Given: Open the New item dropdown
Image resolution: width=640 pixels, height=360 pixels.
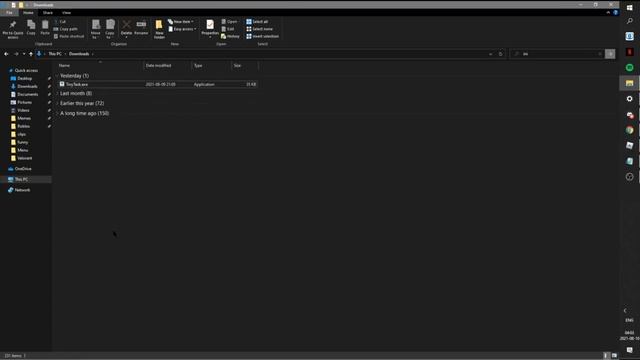Looking at the screenshot, I should click(181, 22).
